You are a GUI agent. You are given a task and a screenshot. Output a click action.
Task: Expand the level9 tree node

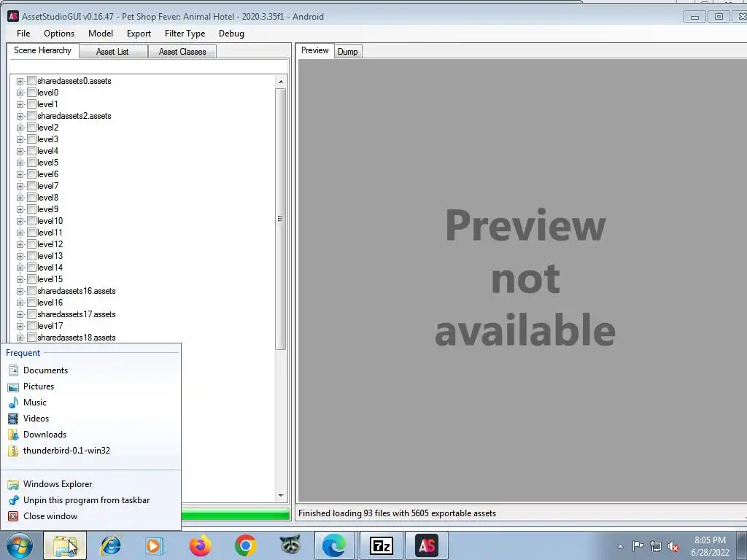20,209
